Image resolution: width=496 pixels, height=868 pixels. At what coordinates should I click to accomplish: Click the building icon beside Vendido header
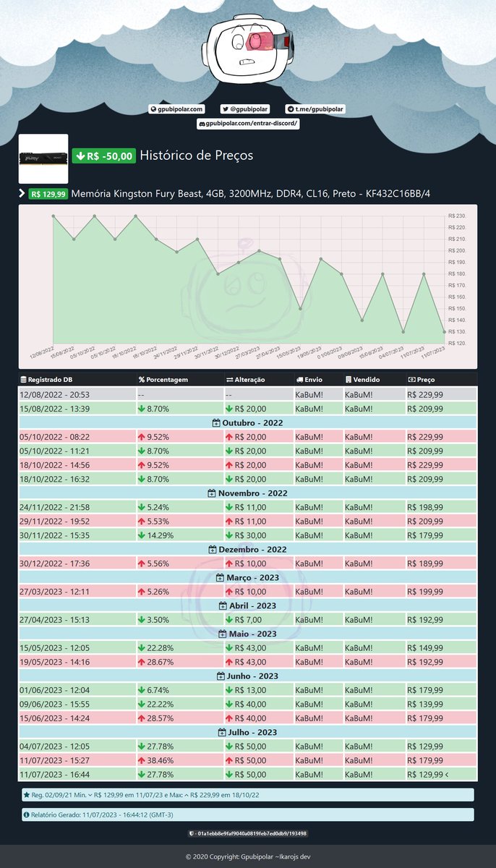[x=349, y=379]
